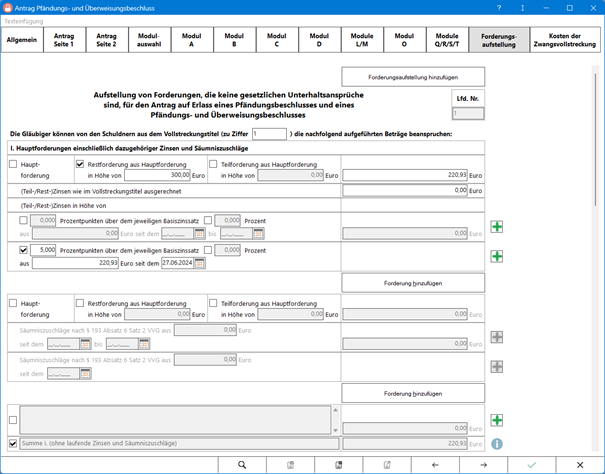
Task: Click the blue info icon beside Summe I.
Action: [496, 443]
